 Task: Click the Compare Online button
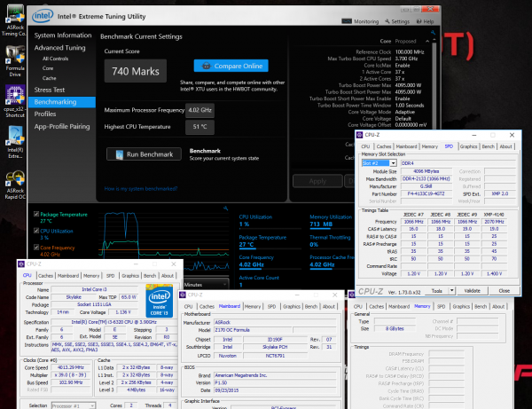coord(231,66)
